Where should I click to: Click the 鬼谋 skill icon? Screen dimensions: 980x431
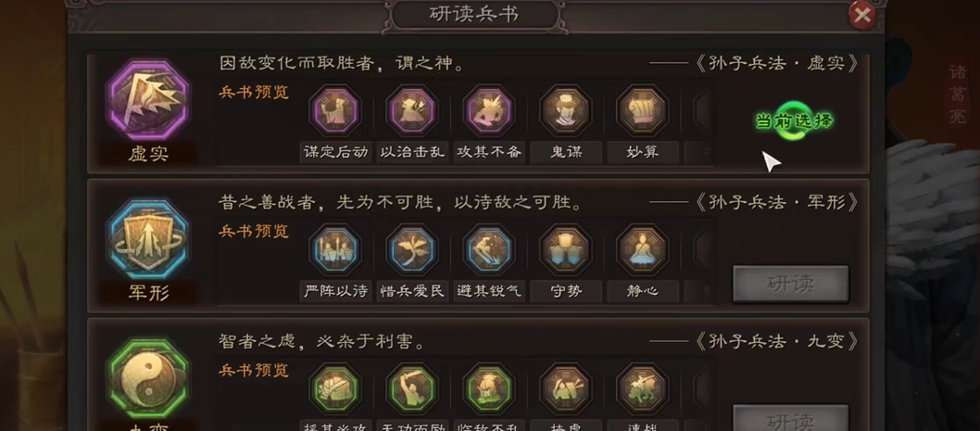coord(566,110)
